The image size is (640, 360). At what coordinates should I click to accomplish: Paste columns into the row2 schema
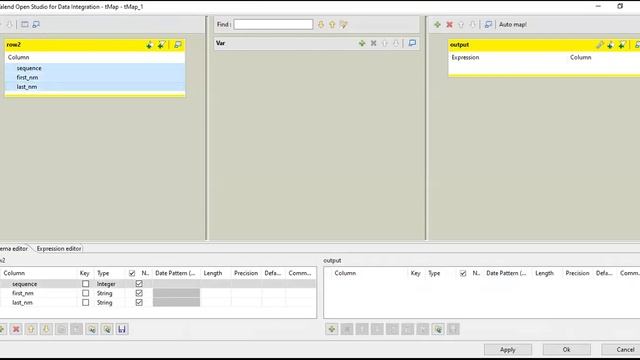coord(76,329)
